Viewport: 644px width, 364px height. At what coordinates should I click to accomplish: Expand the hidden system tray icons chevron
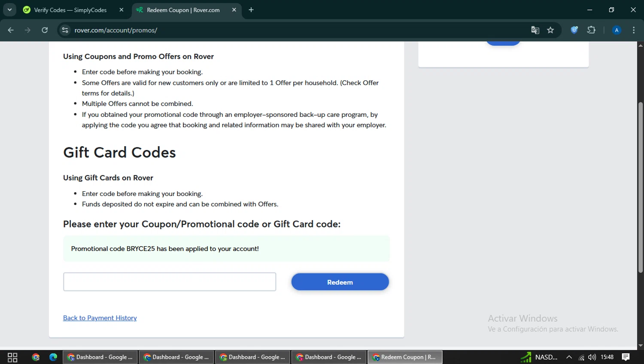(x=569, y=357)
